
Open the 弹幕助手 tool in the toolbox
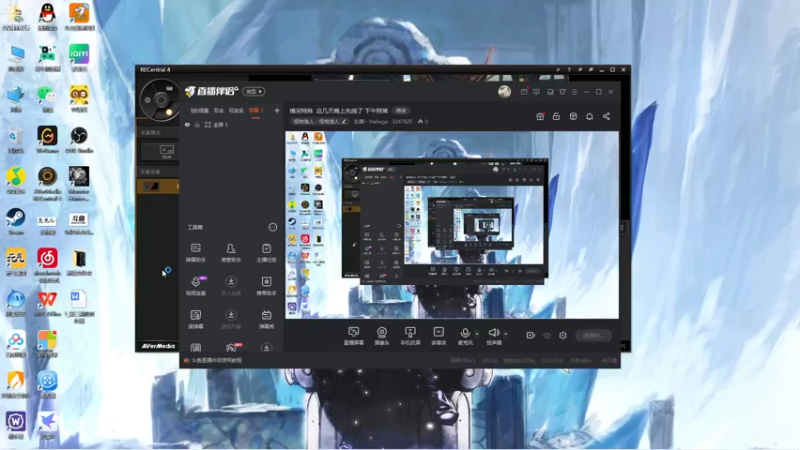(x=195, y=252)
